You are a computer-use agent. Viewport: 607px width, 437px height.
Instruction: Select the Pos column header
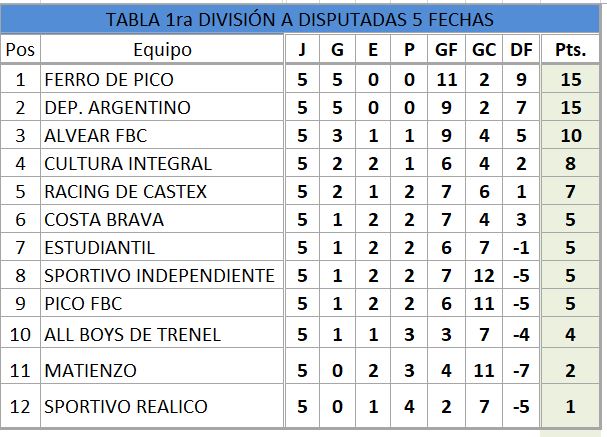point(20,50)
